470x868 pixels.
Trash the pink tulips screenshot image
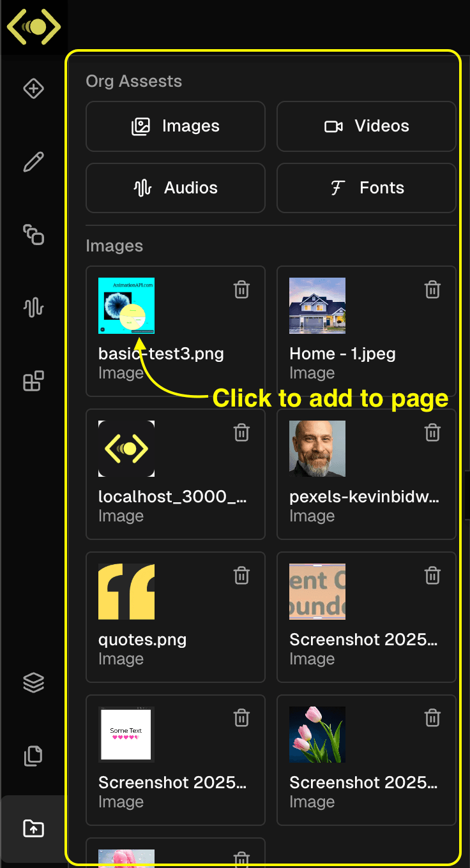click(x=432, y=719)
